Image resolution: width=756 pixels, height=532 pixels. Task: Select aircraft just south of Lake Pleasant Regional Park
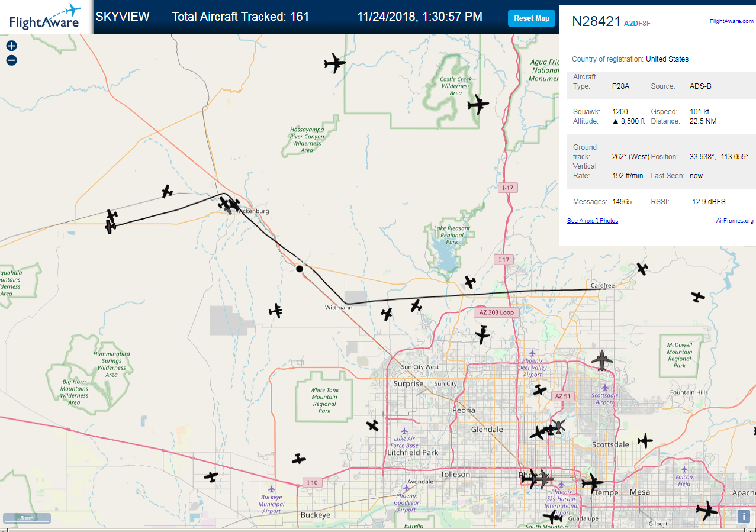pyautogui.click(x=470, y=282)
